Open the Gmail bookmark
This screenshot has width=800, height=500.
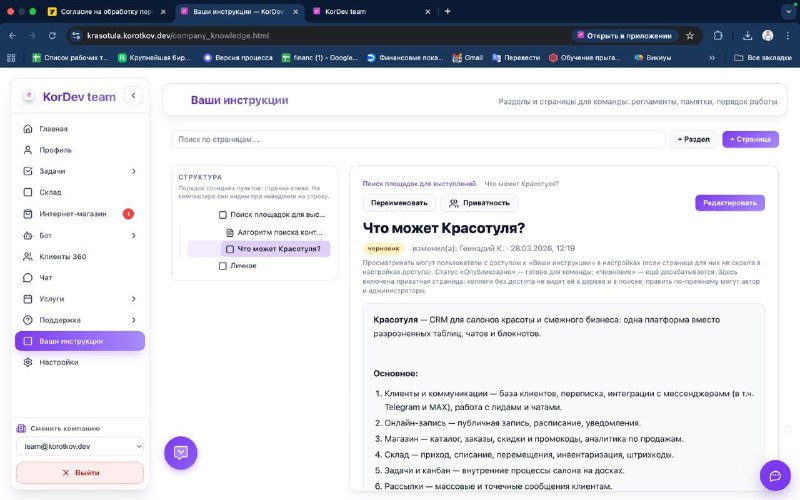[x=467, y=58]
